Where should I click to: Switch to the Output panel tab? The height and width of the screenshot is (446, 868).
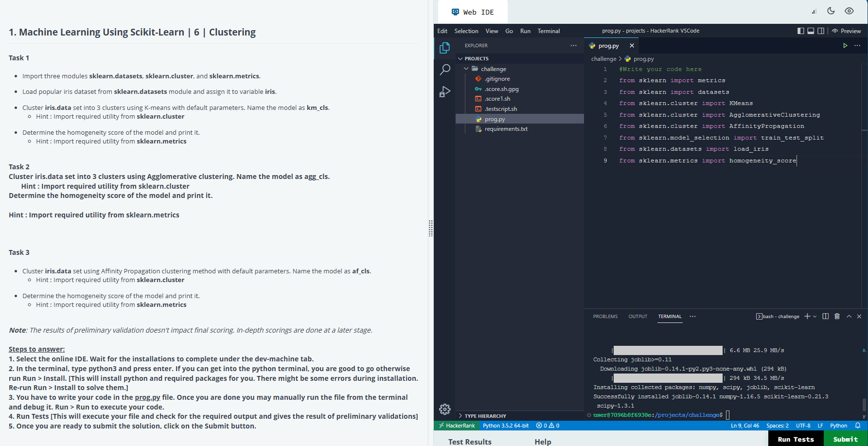[638, 316]
